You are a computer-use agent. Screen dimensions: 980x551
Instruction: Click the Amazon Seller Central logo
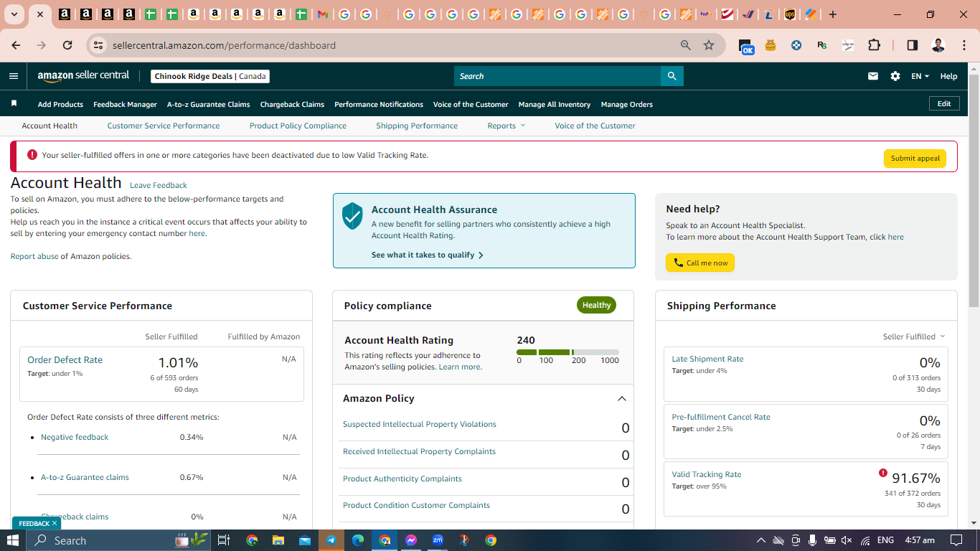(83, 76)
